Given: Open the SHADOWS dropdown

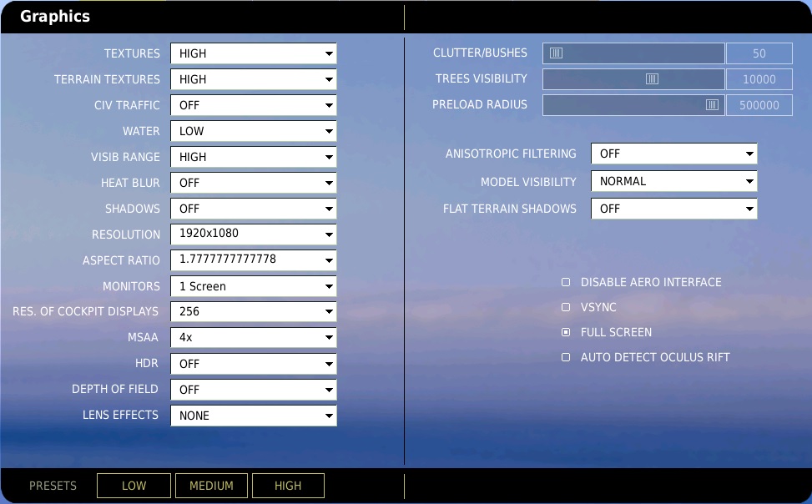Looking at the screenshot, I should tap(253, 209).
